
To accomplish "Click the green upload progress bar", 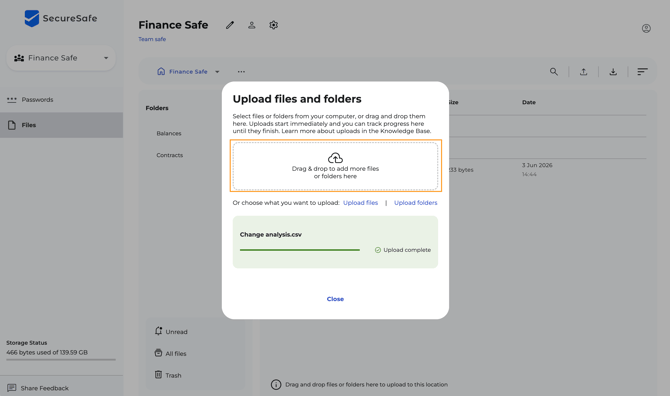I will coord(300,250).
